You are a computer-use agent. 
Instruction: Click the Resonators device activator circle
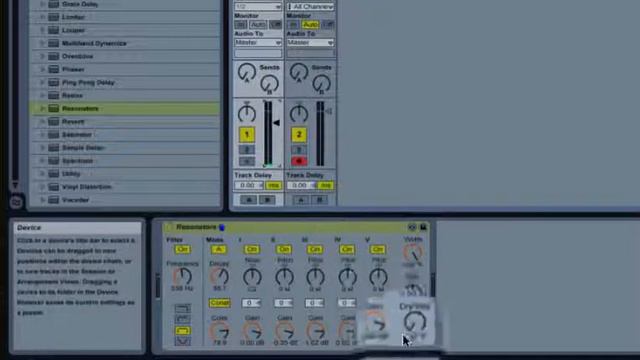169,227
